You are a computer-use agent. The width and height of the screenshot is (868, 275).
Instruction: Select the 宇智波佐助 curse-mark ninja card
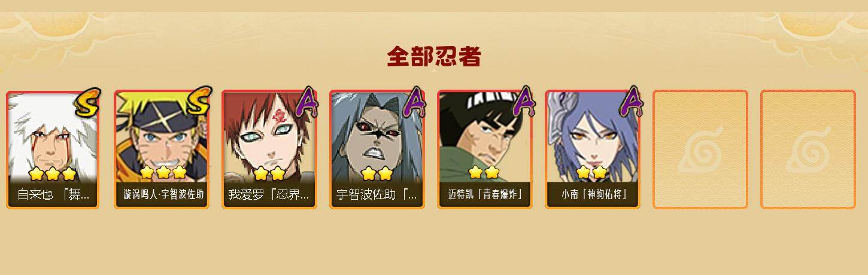[x=377, y=149]
